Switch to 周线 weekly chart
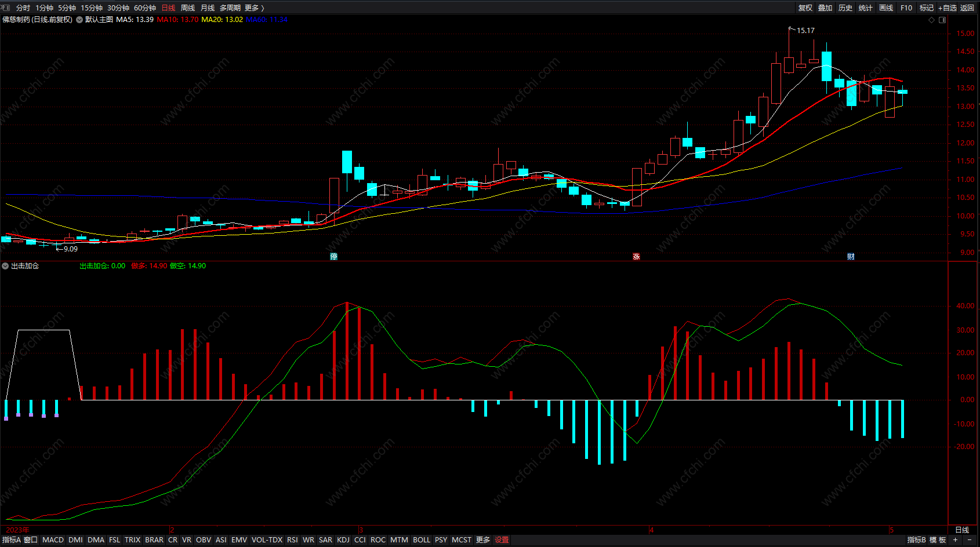The width and height of the screenshot is (980, 547). pyautogui.click(x=188, y=8)
